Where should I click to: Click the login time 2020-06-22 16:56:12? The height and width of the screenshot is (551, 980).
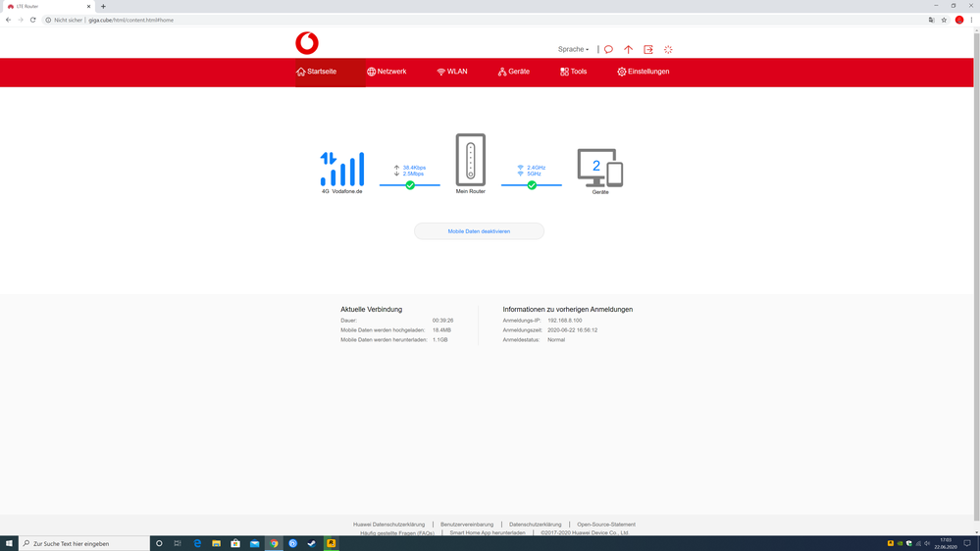[x=573, y=329]
